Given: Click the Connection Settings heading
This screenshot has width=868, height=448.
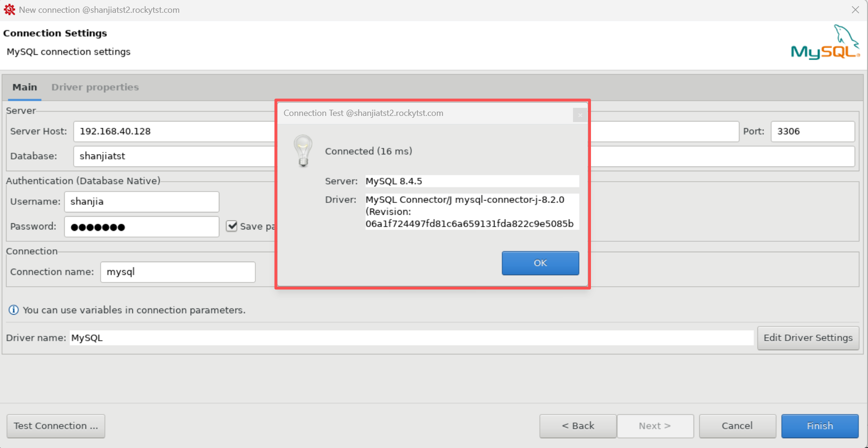Looking at the screenshot, I should (x=55, y=33).
